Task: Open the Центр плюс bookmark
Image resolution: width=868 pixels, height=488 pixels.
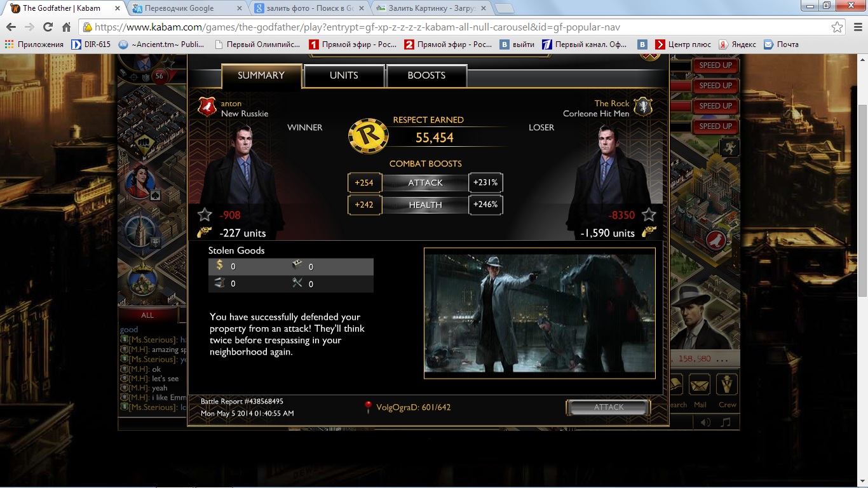Action: coord(683,44)
